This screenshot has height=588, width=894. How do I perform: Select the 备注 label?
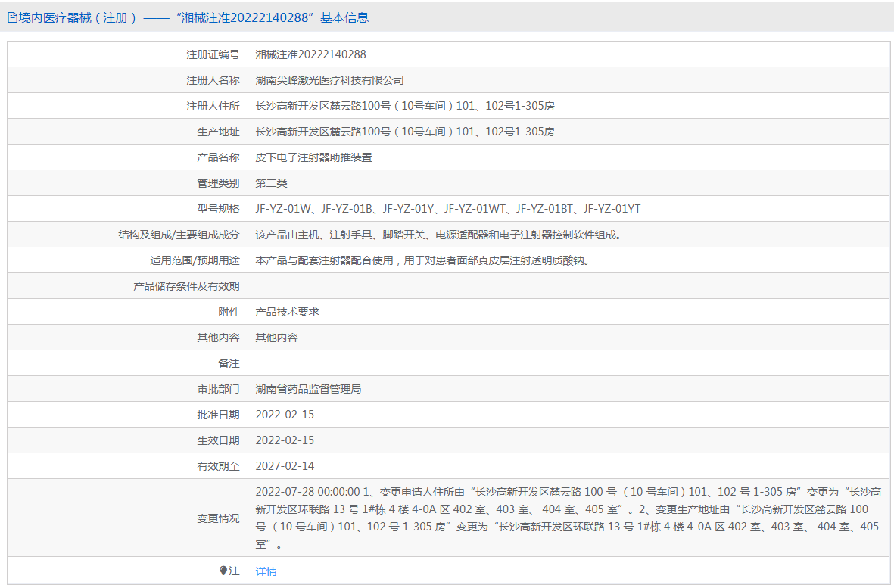pos(229,363)
